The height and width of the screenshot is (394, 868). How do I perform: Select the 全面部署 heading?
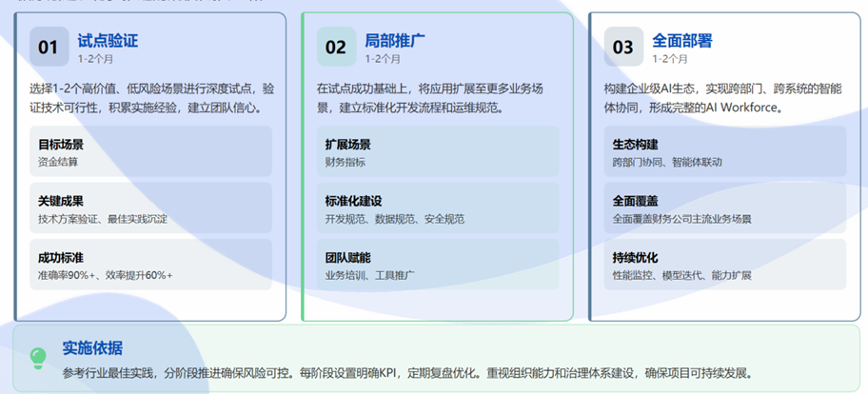[682, 41]
